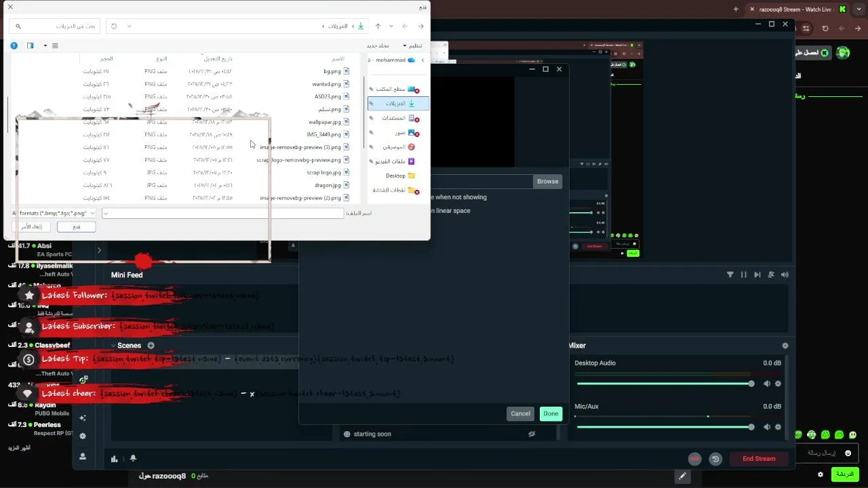Open the performance stats bar-chart icon
Image resolution: width=868 pixels, height=488 pixels.
coord(115,459)
